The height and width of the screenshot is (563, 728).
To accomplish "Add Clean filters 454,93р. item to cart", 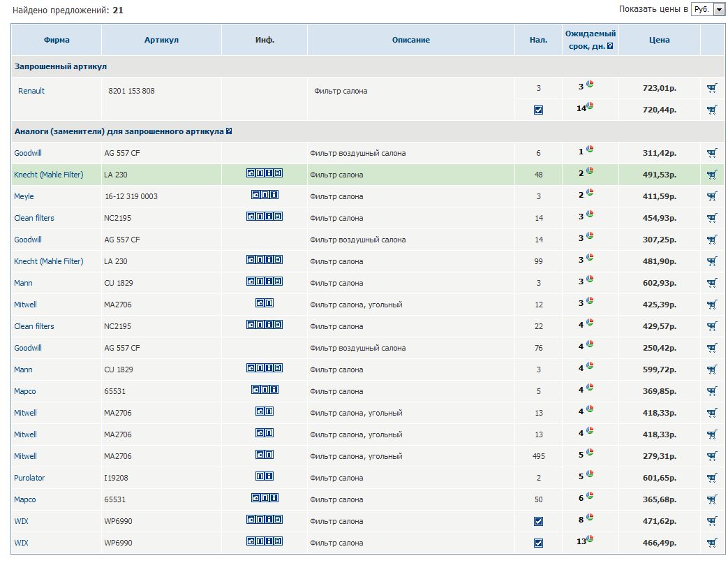I will click(712, 218).
